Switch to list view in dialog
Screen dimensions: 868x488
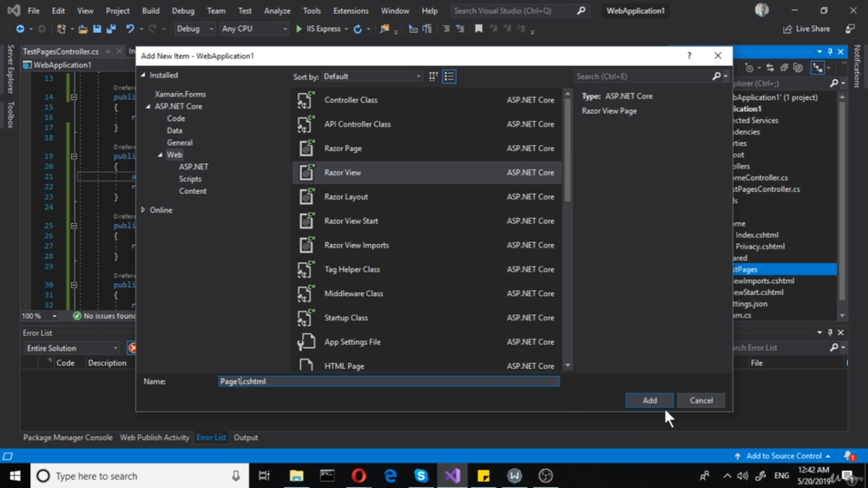tap(449, 76)
